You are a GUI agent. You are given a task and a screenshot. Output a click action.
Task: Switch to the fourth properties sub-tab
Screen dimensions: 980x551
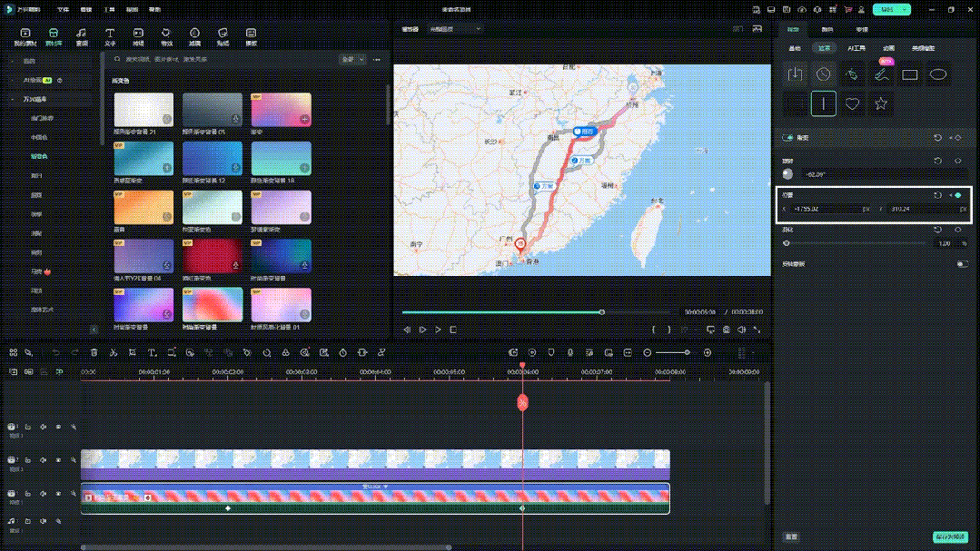[x=889, y=48]
